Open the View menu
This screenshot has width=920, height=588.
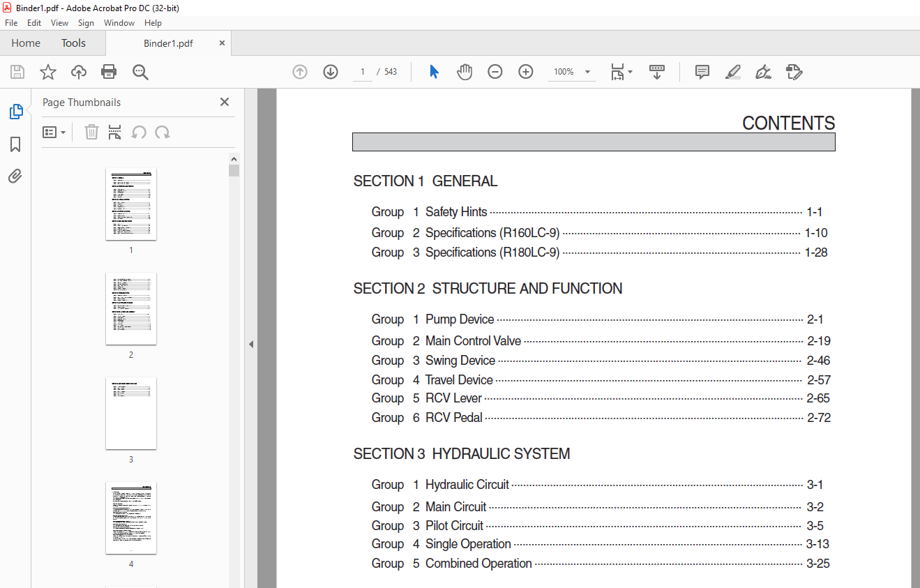pos(60,23)
